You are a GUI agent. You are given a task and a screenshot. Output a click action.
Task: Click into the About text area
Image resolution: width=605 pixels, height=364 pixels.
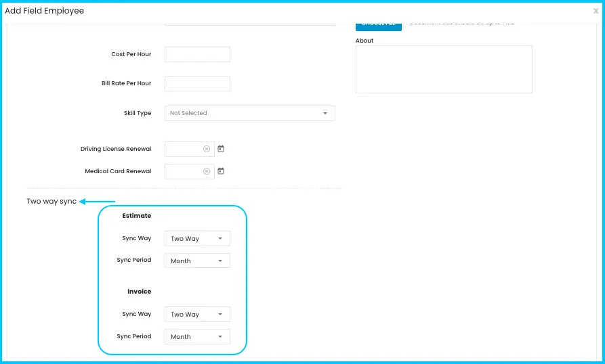444,69
